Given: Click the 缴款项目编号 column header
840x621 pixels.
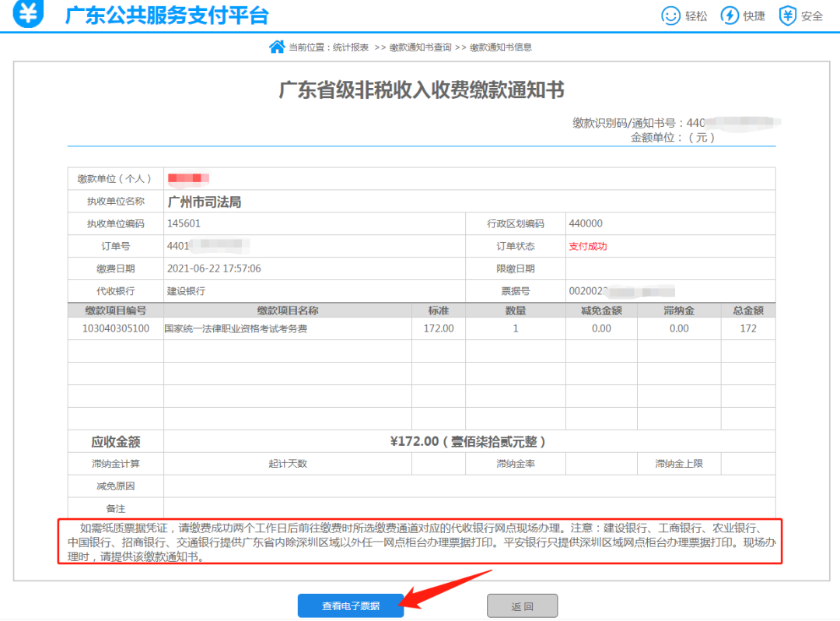Looking at the screenshot, I should [x=116, y=310].
